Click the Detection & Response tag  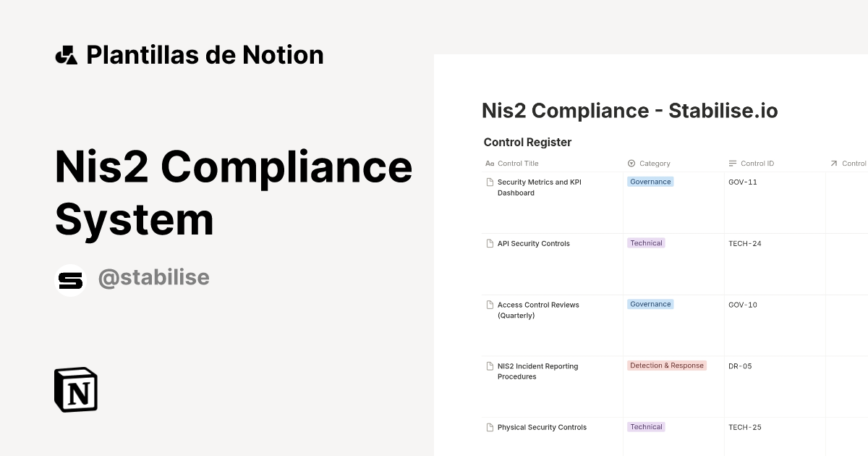(x=667, y=366)
